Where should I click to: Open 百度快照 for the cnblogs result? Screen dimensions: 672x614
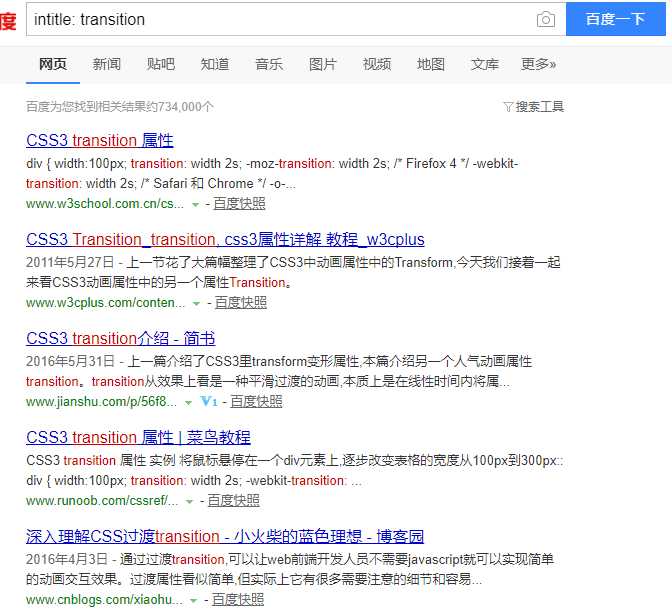point(238,599)
